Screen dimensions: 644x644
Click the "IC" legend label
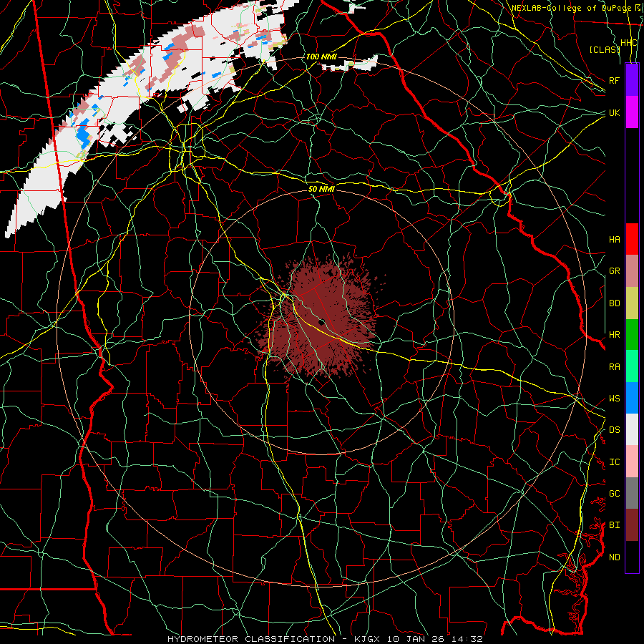click(614, 462)
